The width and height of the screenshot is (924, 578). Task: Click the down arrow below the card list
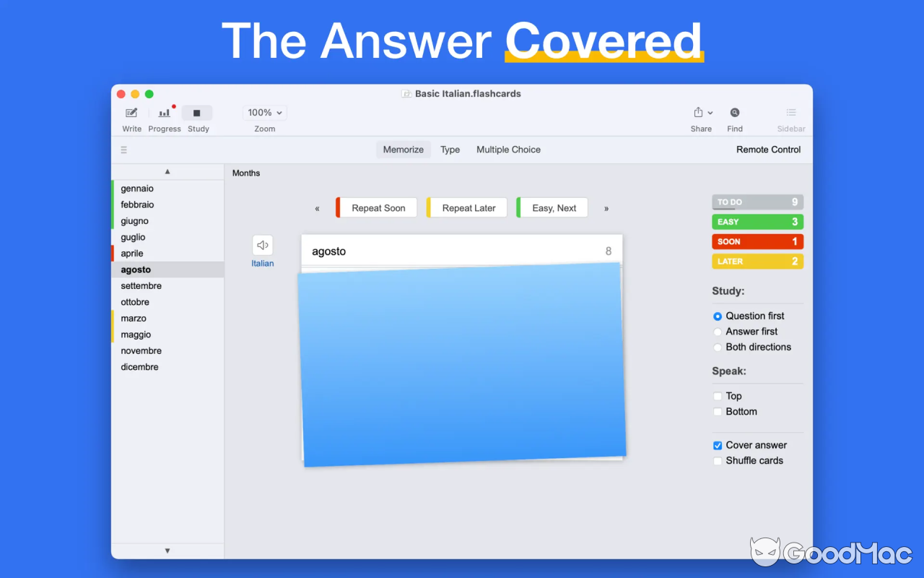point(167,551)
